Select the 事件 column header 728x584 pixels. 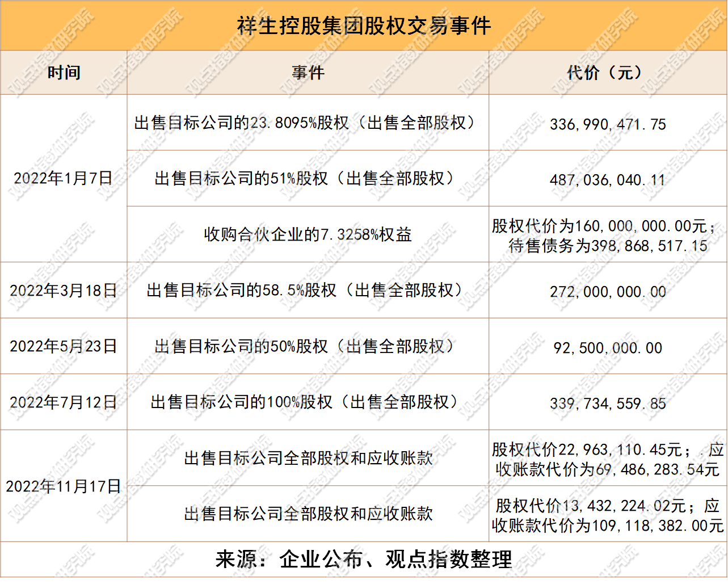coord(308,73)
